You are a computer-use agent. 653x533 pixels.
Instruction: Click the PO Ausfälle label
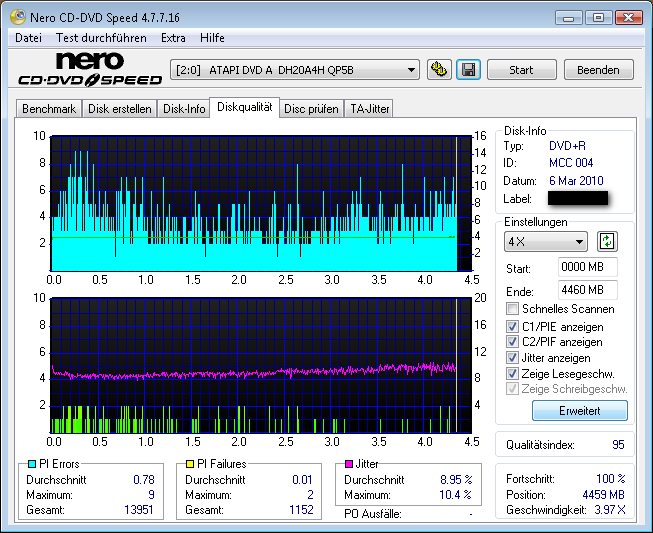tap(373, 514)
